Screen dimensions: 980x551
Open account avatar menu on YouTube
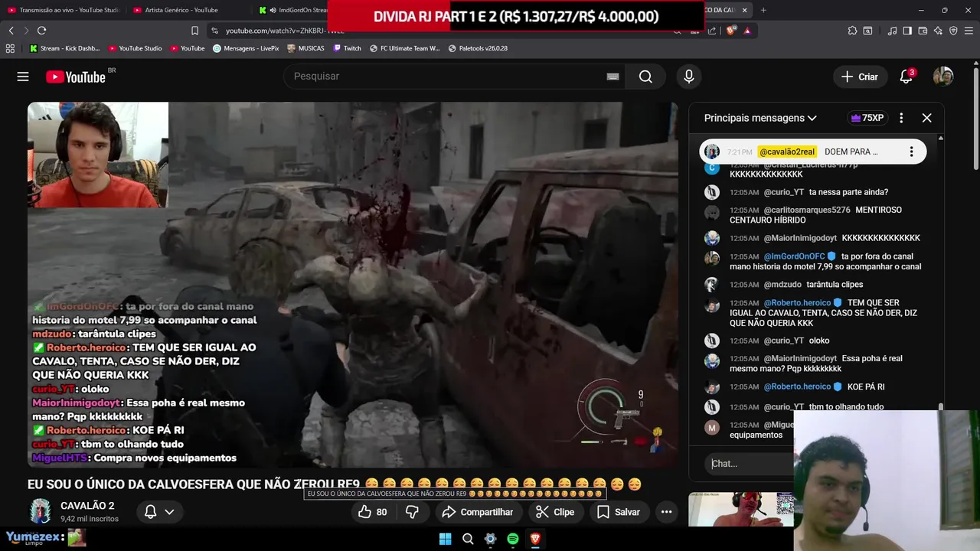[x=943, y=77]
